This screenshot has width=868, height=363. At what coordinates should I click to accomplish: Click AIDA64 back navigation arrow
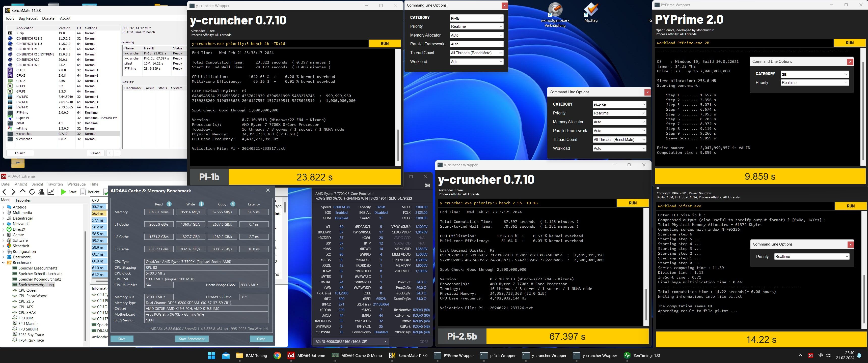[x=4, y=192]
